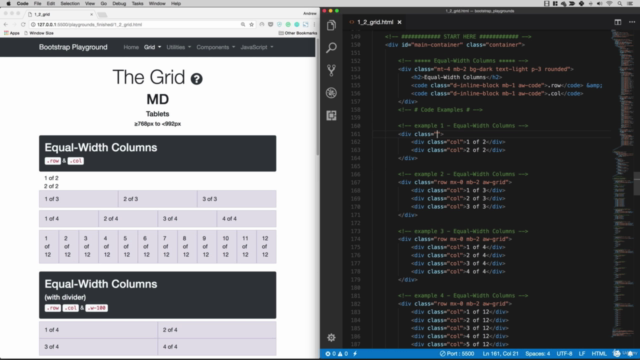Click the Andrew profile button in Chrome
640x360 pixels.
pyautogui.click(x=310, y=13)
